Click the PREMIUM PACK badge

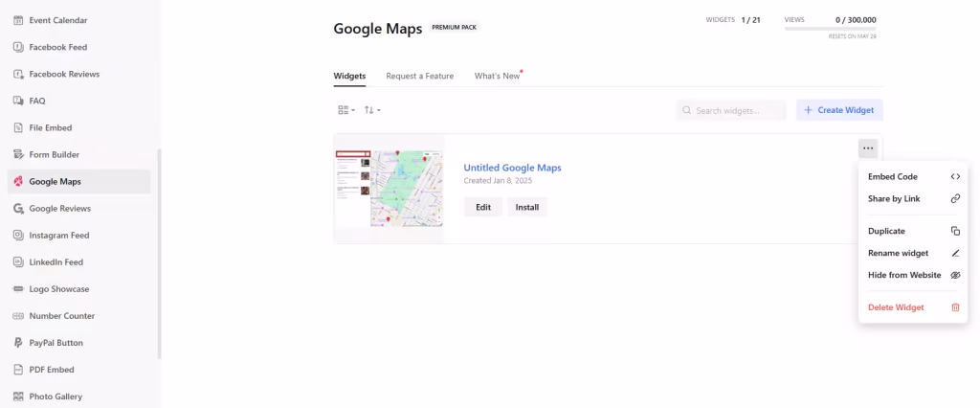click(455, 28)
